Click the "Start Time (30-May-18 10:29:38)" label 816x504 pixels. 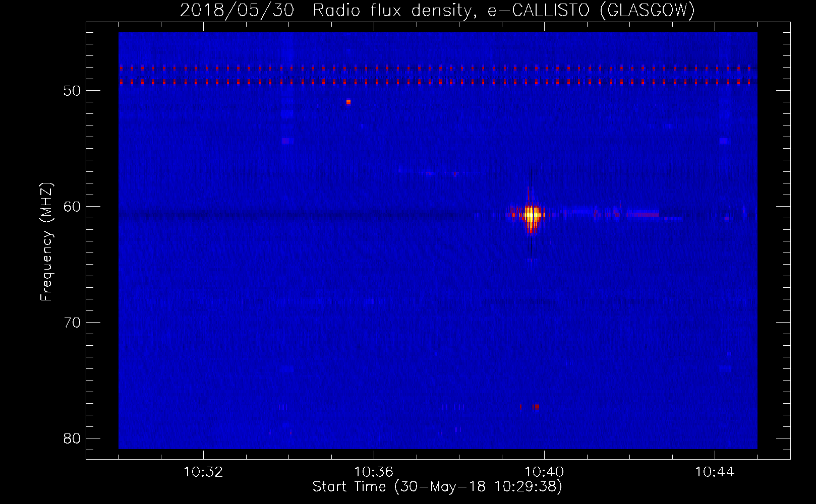point(437,487)
